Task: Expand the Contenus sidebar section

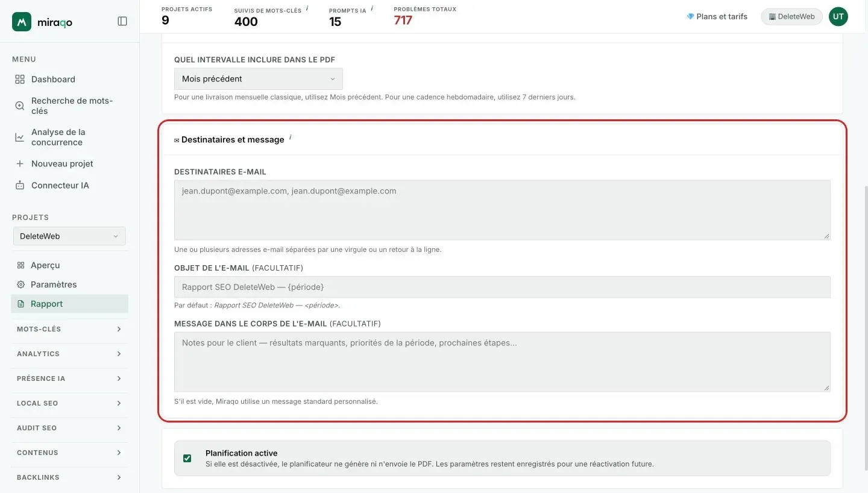Action: coord(69,453)
